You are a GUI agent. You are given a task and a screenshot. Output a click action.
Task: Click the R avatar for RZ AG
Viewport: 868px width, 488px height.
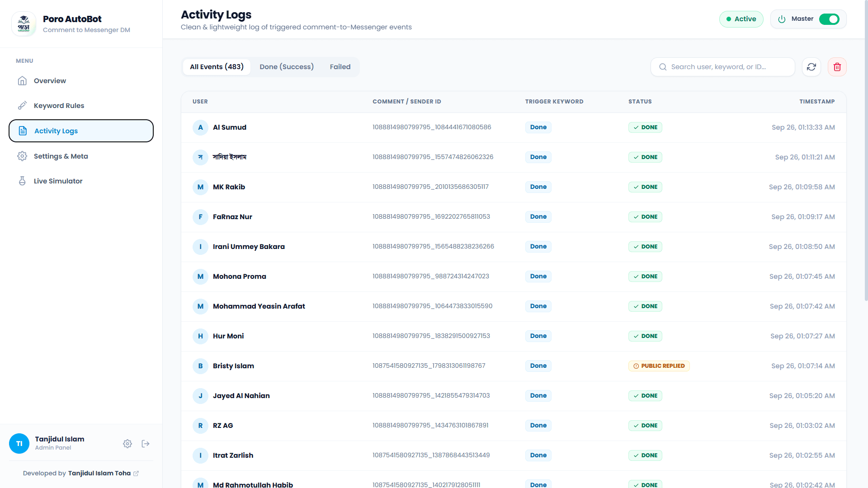(x=200, y=426)
